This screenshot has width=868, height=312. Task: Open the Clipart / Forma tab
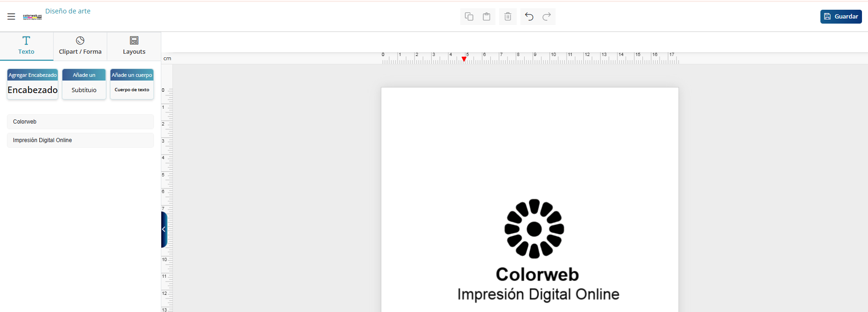pyautogui.click(x=80, y=46)
